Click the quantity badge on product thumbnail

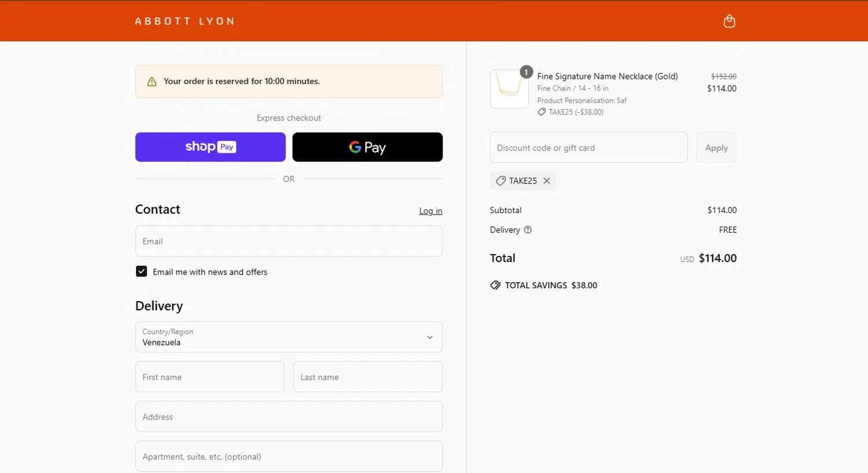[526, 72]
